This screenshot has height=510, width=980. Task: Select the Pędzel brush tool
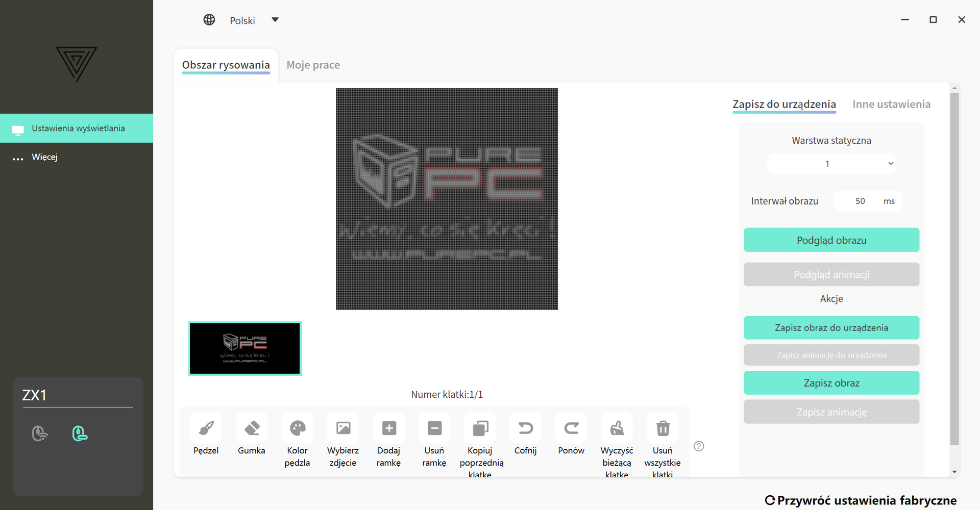click(206, 428)
